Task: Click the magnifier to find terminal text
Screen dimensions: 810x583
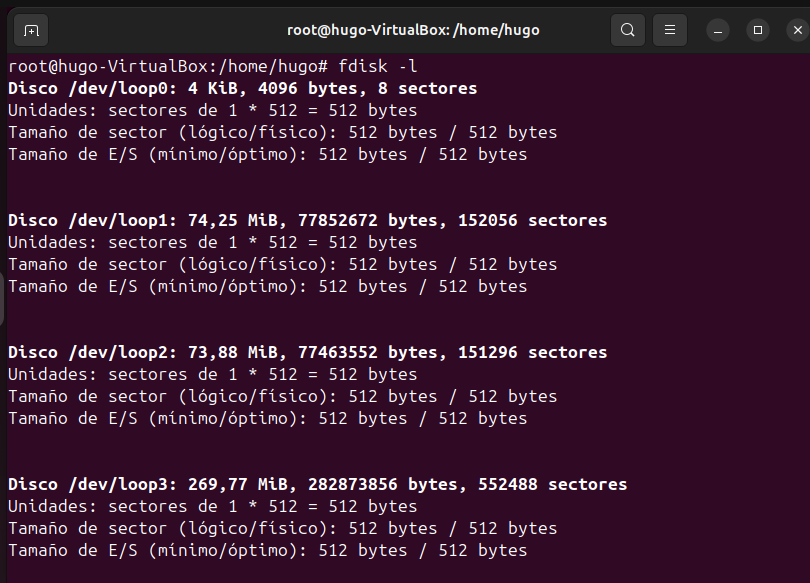Action: pos(627,30)
